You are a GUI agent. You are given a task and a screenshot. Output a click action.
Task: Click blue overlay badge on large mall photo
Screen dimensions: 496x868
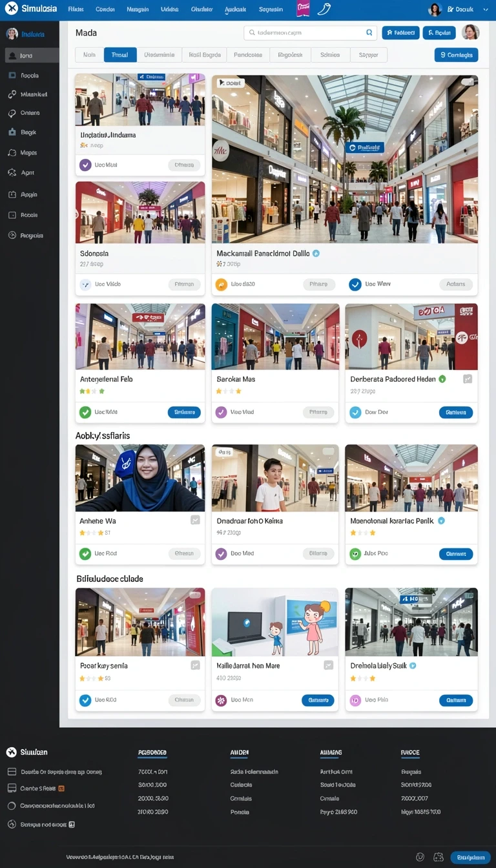[x=364, y=147]
